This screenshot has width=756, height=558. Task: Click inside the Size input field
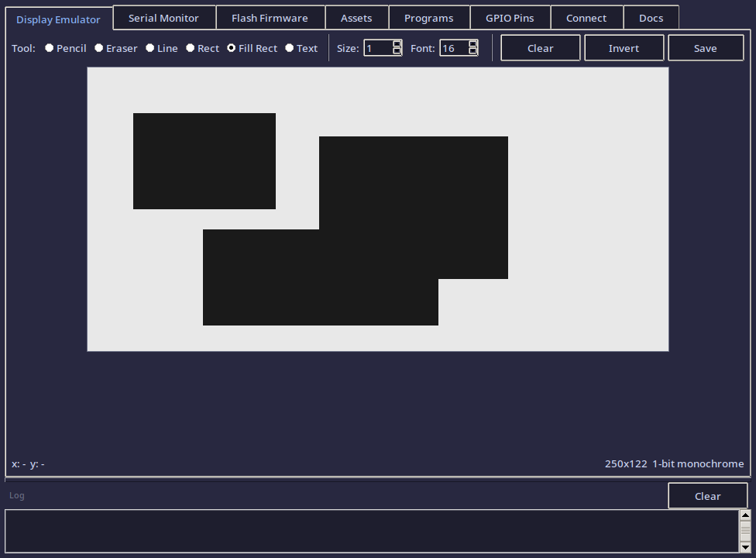[x=380, y=47]
